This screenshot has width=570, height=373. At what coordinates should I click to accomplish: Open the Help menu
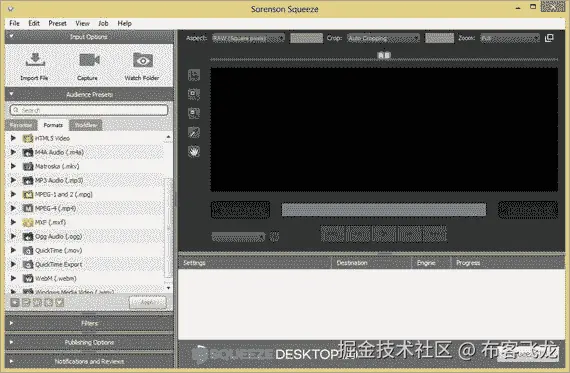pos(124,23)
